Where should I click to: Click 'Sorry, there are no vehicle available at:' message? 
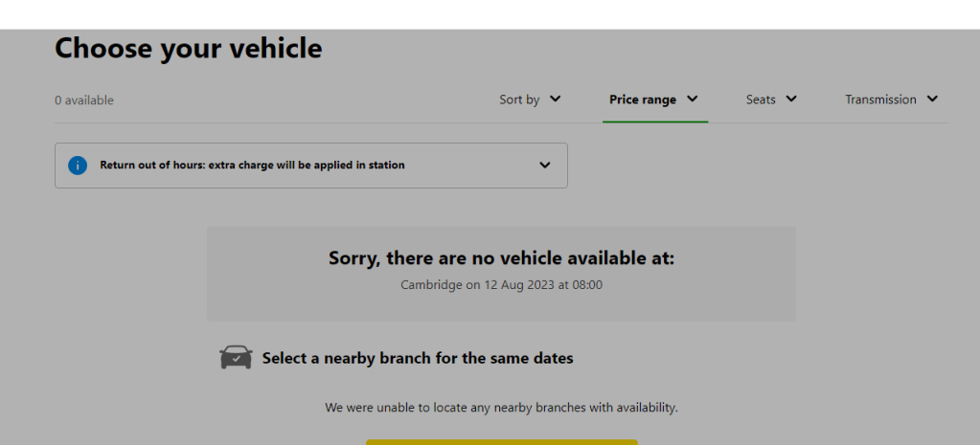502,257
